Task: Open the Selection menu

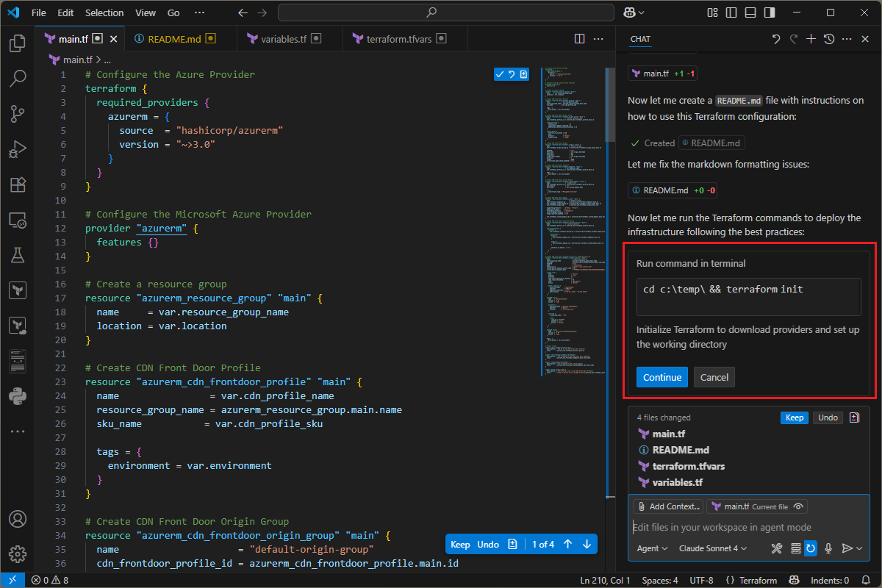Action: pyautogui.click(x=104, y=12)
